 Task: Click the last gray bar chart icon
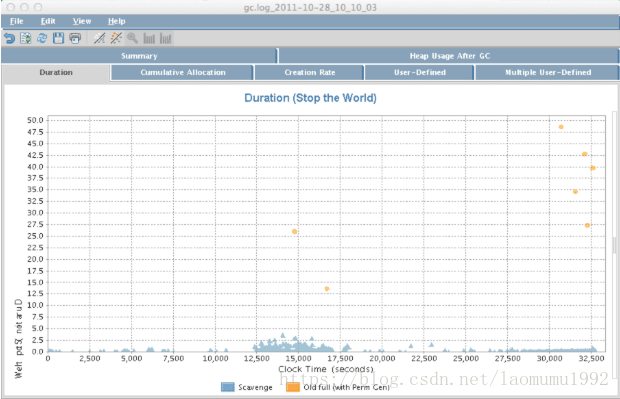(x=166, y=38)
